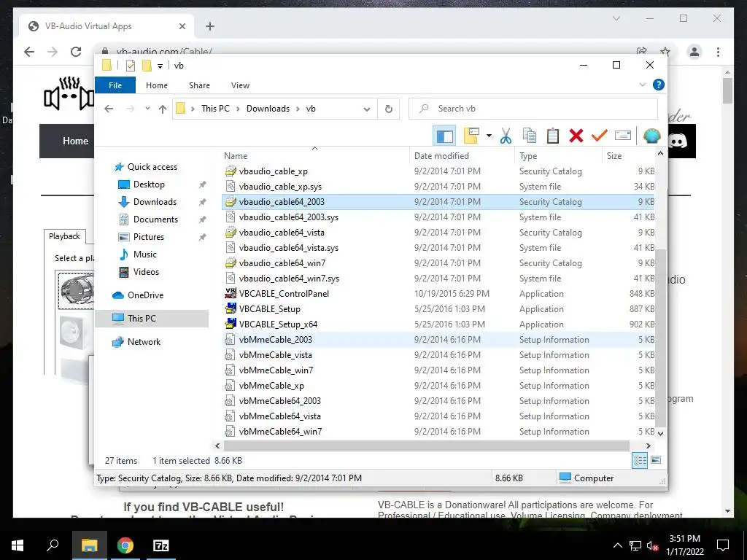Image resolution: width=747 pixels, height=560 pixels.
Task: Open Chrome's three-dot menu
Action: coord(718,52)
